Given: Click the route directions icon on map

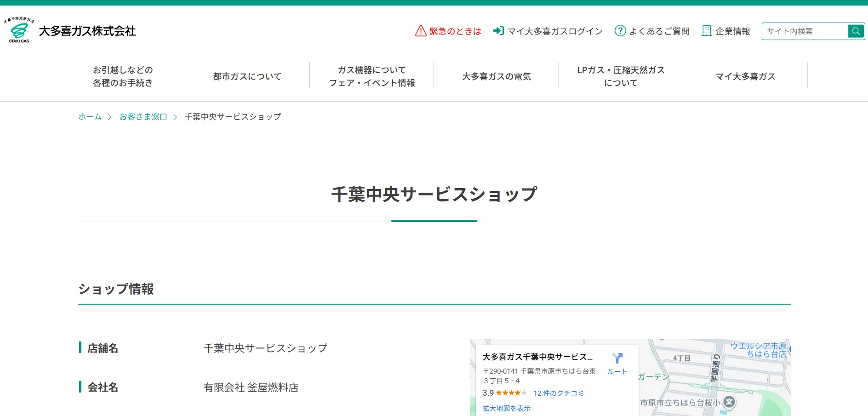Looking at the screenshot, I should coord(617,358).
